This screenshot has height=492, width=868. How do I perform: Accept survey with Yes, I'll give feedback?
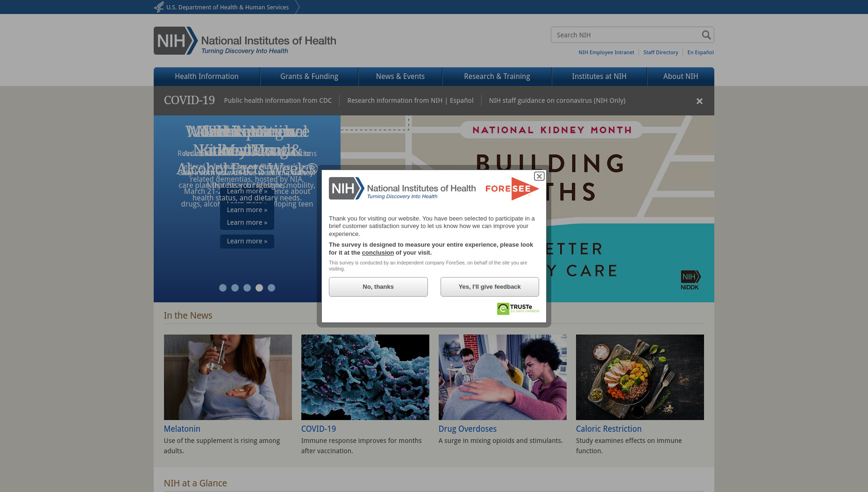490,287
